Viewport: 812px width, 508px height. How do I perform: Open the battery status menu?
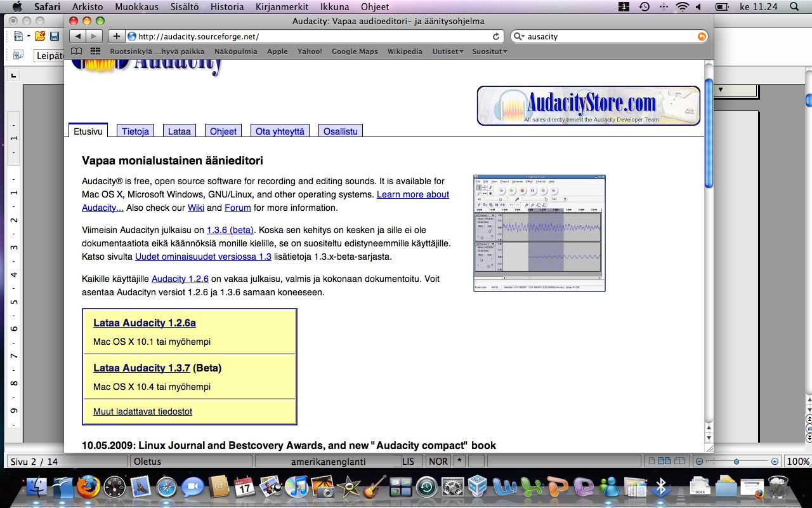(x=722, y=7)
